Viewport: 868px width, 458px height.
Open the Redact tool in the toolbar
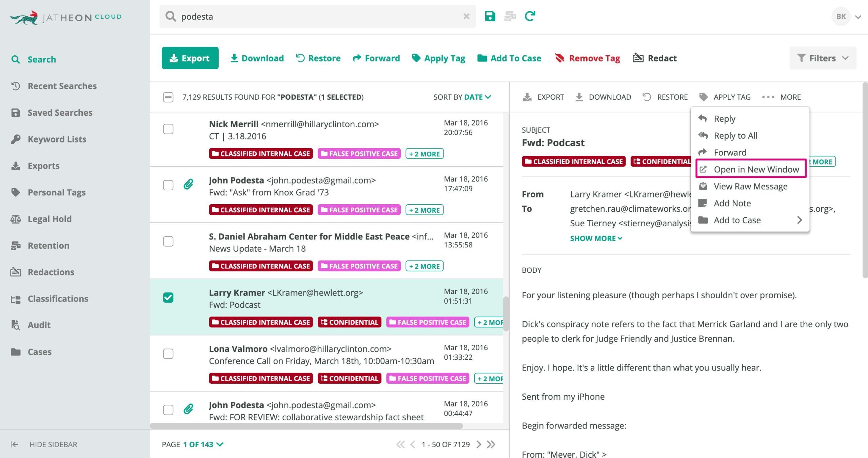click(x=654, y=58)
